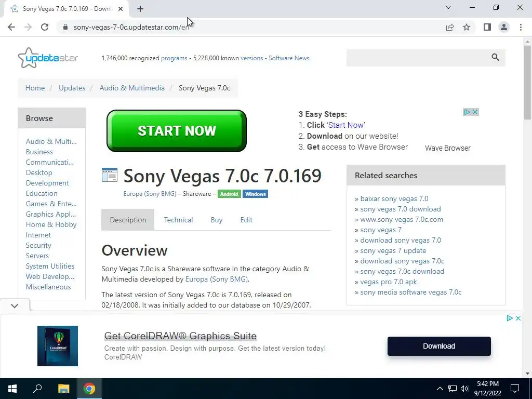Image resolution: width=532 pixels, height=399 pixels.
Task: Click the Sony Vegas program icon
Action: tap(110, 175)
